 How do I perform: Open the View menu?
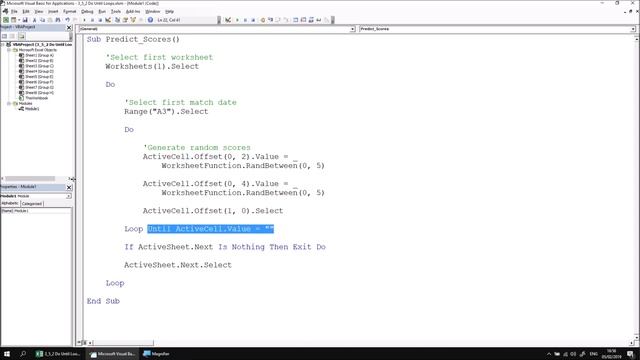pos(38,11)
